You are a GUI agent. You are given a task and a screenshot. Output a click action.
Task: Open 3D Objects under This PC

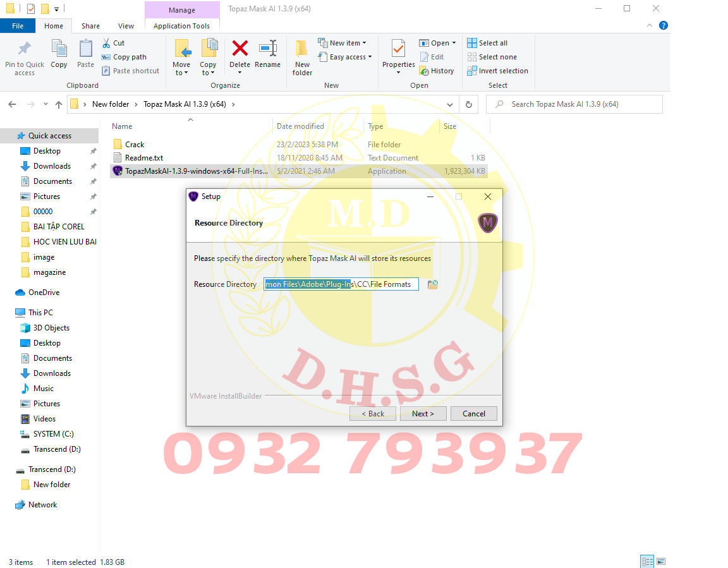click(51, 328)
